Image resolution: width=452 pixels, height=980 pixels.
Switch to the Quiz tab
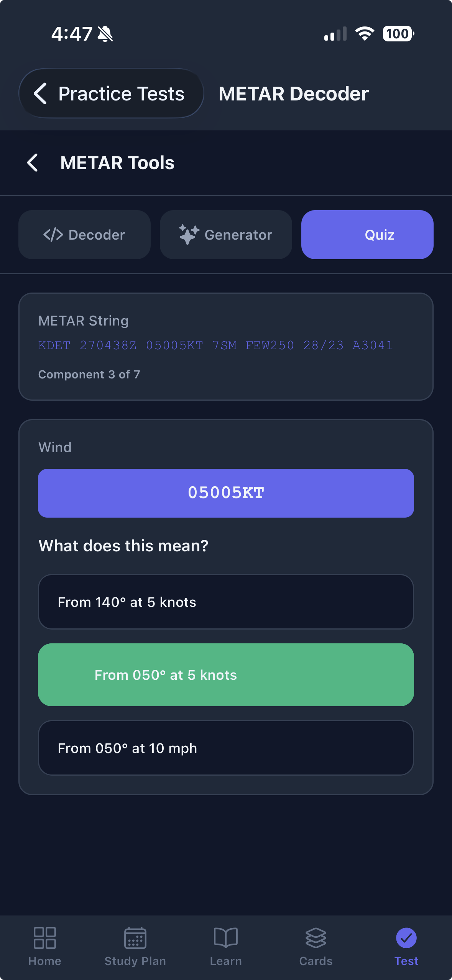click(x=367, y=235)
